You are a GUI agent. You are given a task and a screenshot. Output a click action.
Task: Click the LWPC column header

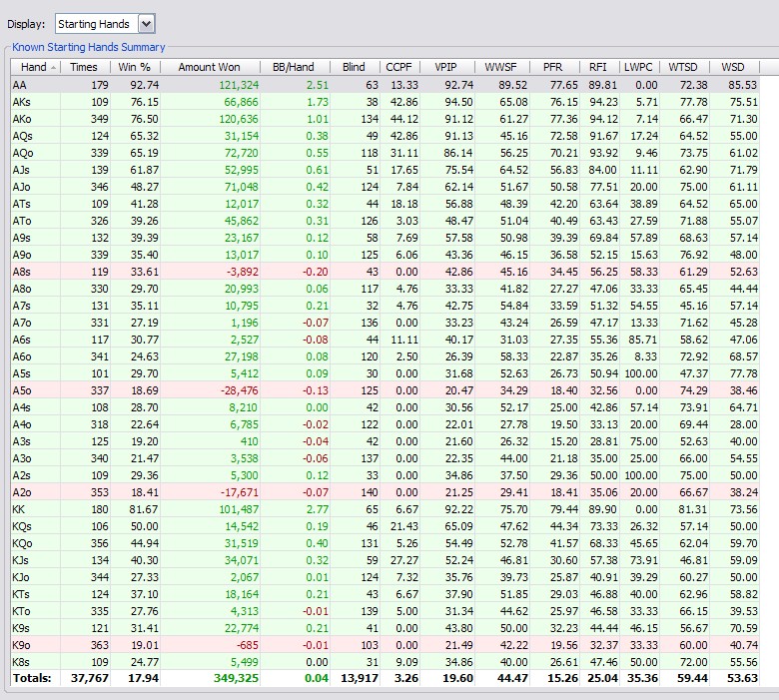640,67
